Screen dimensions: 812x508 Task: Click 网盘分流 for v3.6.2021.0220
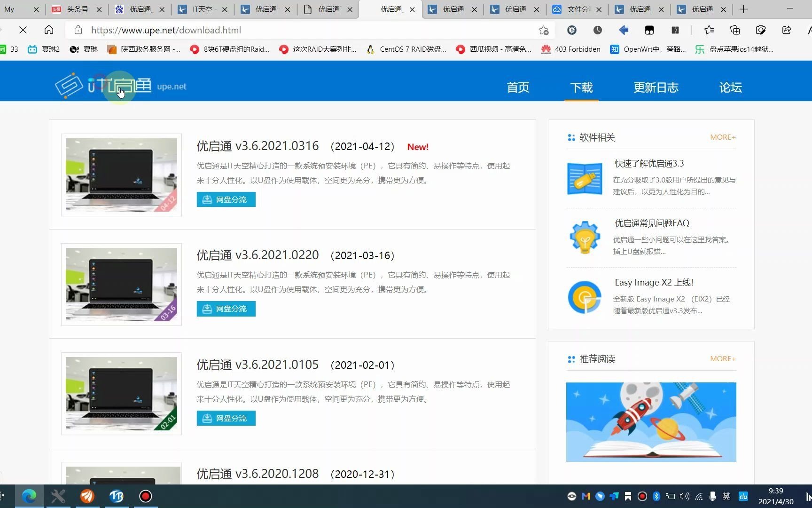coord(226,309)
